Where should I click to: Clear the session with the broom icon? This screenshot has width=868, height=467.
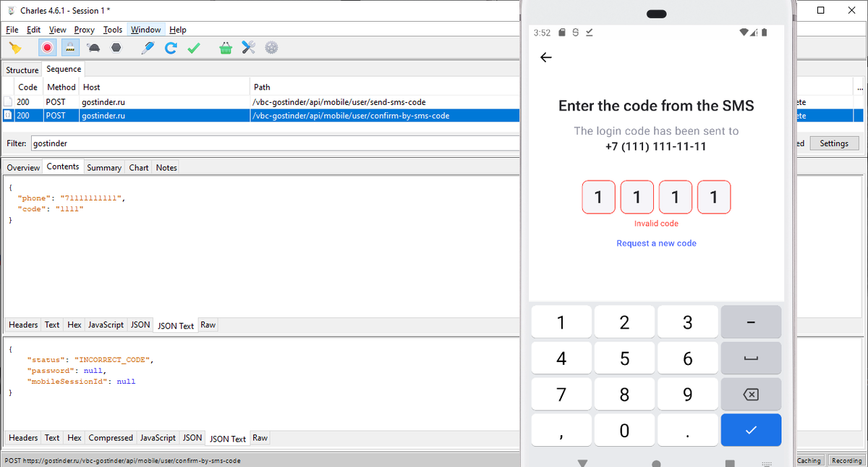[14, 48]
